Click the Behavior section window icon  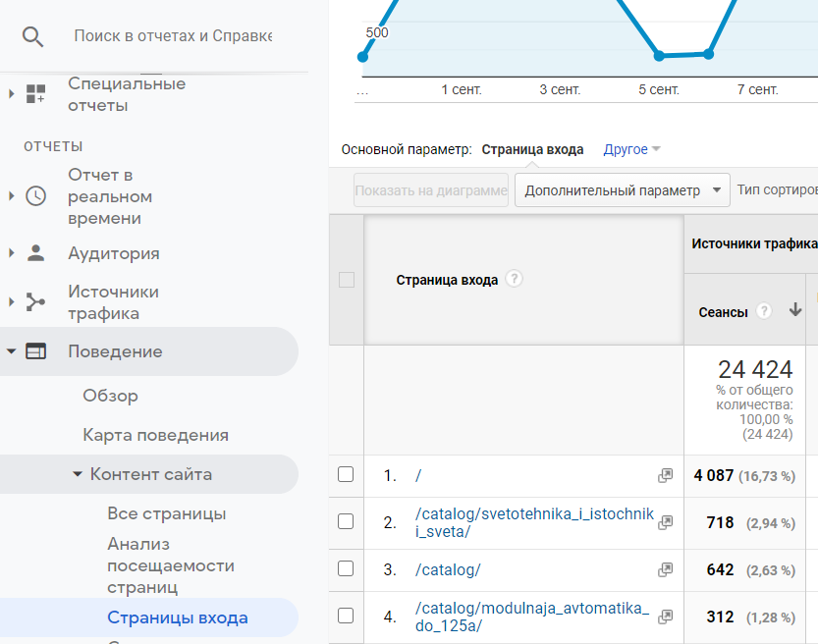pyautogui.click(x=36, y=351)
